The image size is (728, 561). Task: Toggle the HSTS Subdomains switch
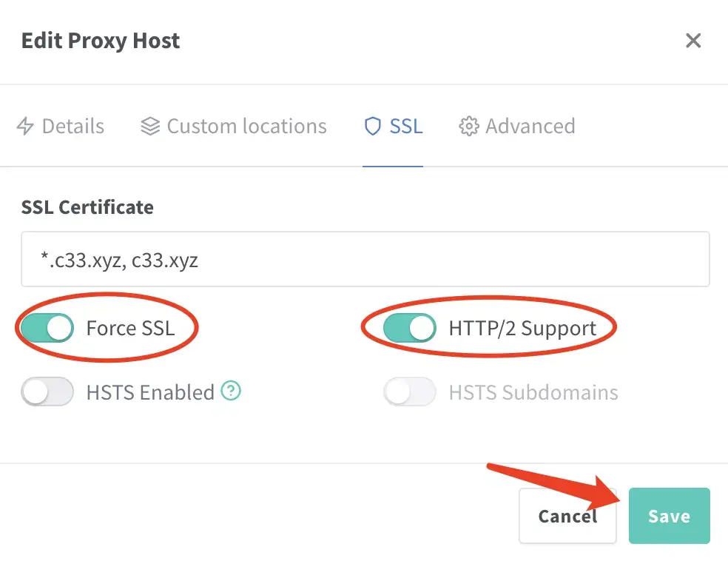coord(410,392)
